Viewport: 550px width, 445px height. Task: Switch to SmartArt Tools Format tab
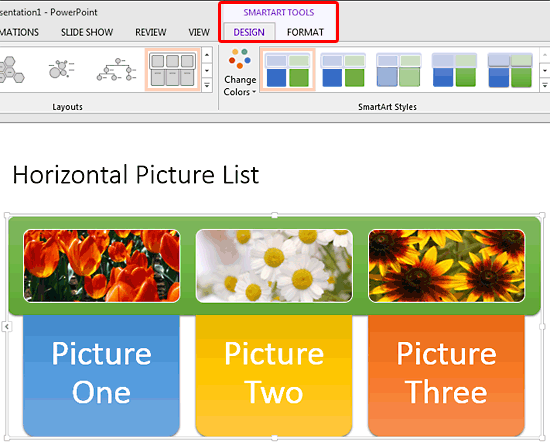coord(305,32)
